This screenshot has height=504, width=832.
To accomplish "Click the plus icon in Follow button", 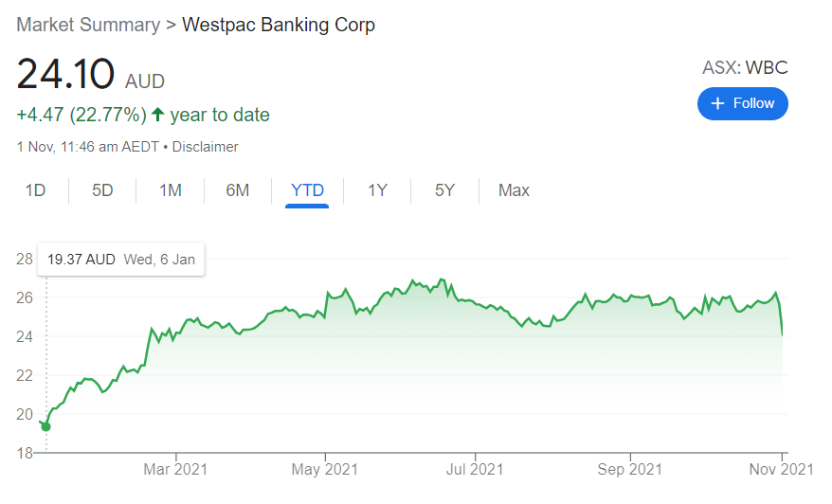I will (x=717, y=103).
